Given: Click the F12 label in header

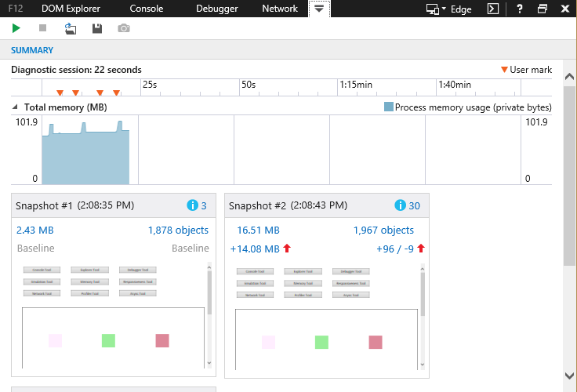Looking at the screenshot, I should (x=16, y=9).
